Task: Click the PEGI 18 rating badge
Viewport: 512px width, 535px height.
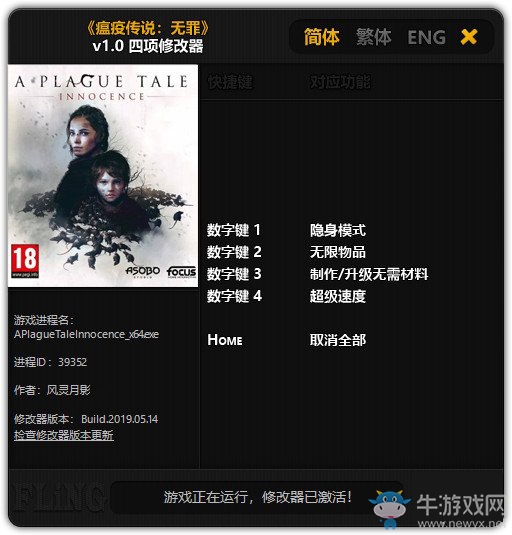Action: [25, 261]
